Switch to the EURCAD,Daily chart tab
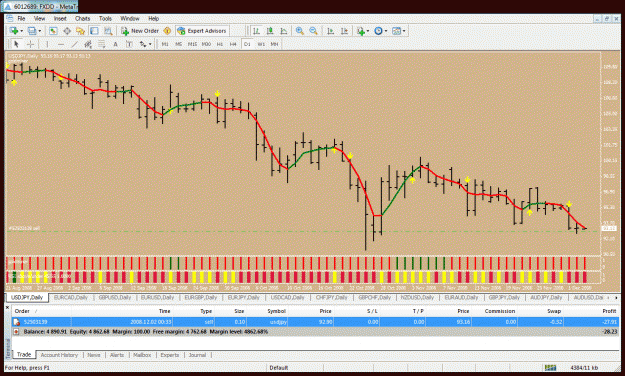 71,297
